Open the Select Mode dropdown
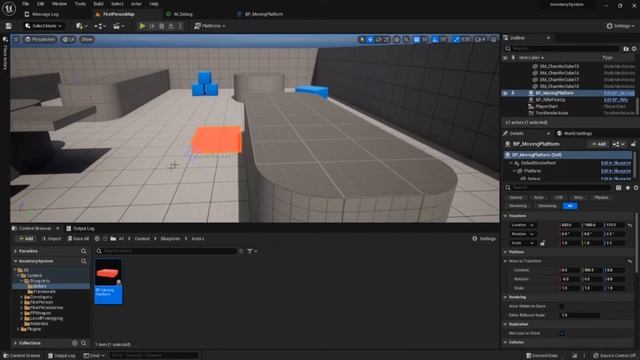Viewport: 640px width, 360px height. click(x=43, y=26)
